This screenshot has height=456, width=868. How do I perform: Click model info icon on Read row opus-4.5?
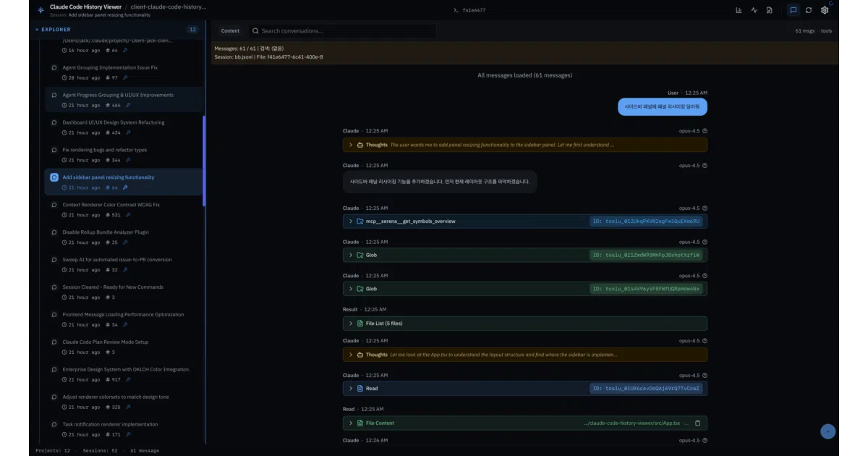pyautogui.click(x=705, y=375)
